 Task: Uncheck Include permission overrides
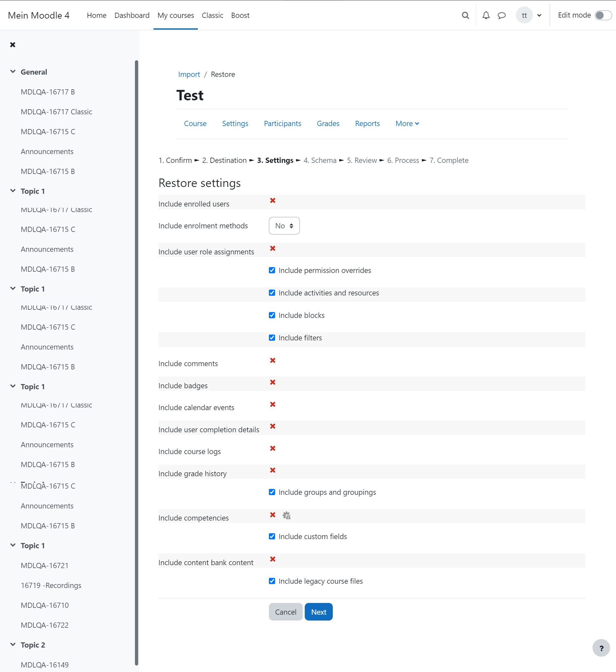[272, 270]
